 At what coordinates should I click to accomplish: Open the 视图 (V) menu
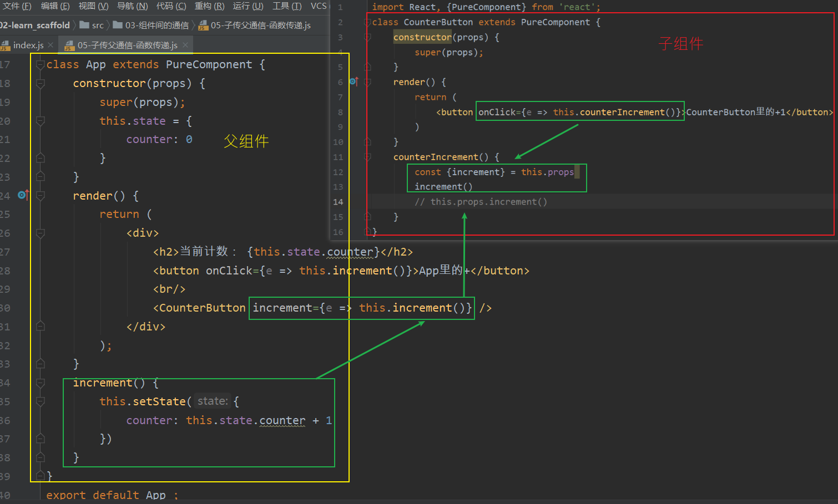(93, 6)
